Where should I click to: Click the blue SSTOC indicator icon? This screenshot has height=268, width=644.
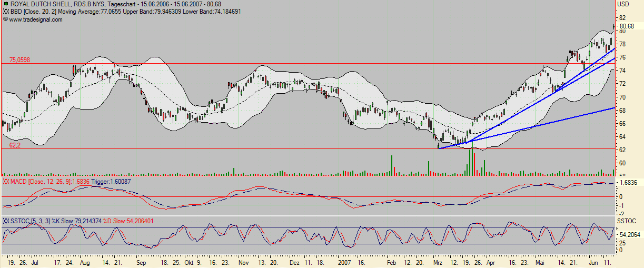pos(6,221)
